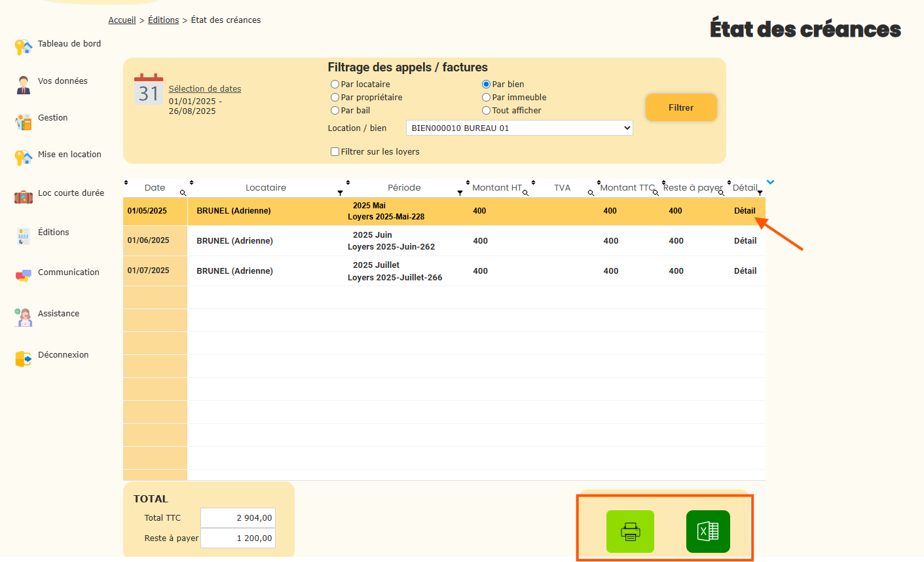Open the calendar date selection icon

(149, 90)
